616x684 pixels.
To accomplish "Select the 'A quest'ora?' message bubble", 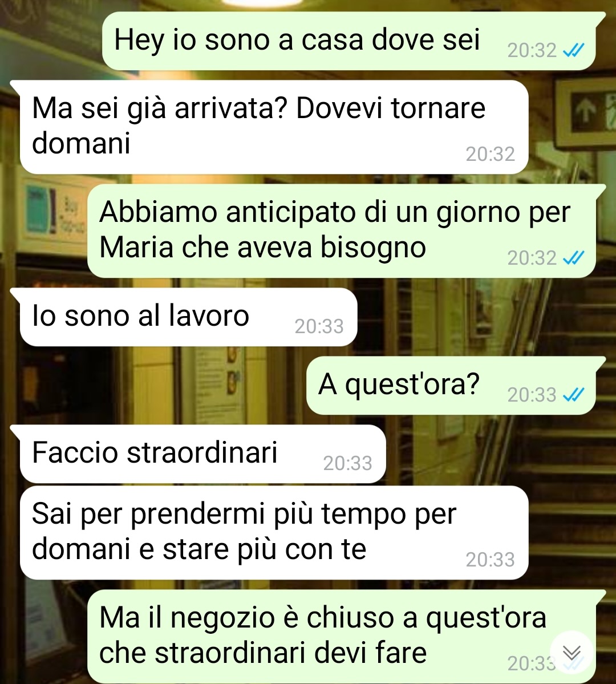I will point(451,386).
